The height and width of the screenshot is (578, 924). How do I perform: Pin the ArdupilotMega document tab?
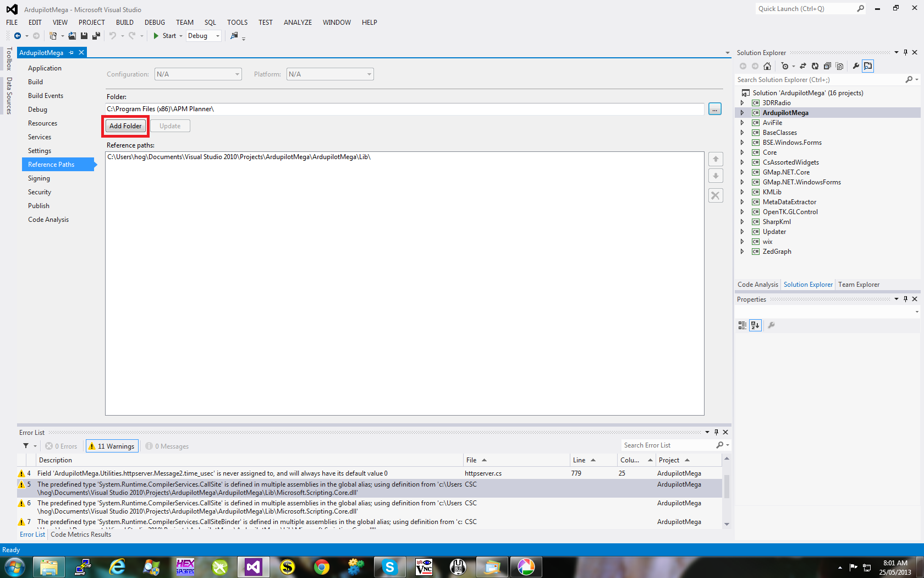71,53
